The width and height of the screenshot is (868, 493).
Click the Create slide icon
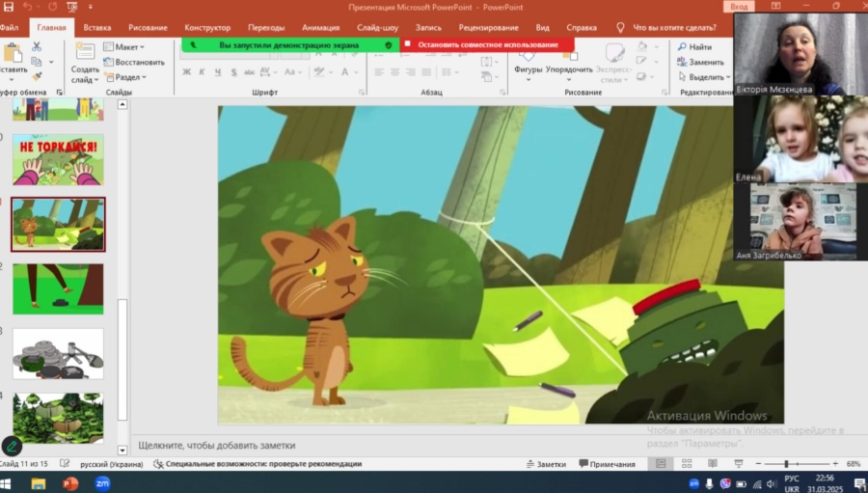(85, 51)
